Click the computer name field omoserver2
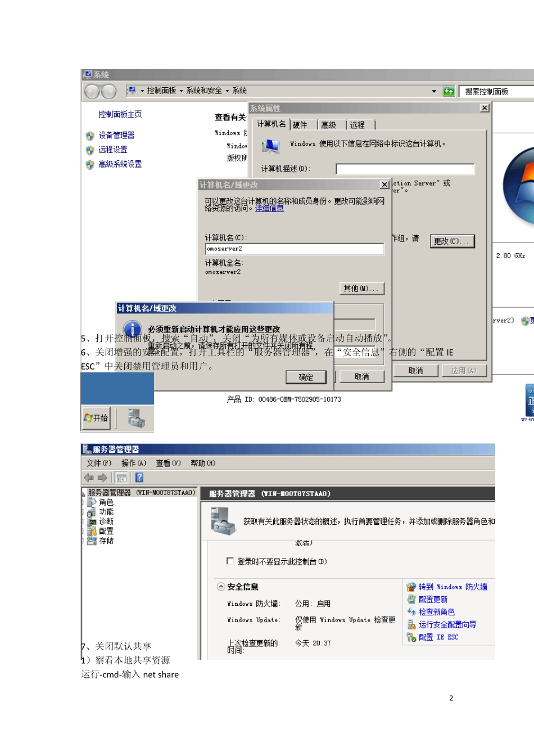The image size is (534, 756). pos(295,249)
